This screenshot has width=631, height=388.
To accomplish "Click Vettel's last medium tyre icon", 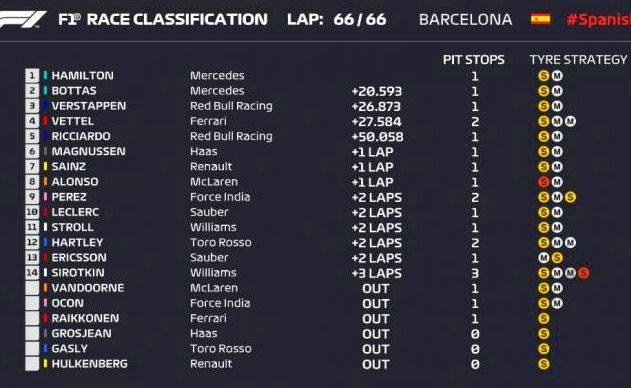I will click(x=570, y=121).
